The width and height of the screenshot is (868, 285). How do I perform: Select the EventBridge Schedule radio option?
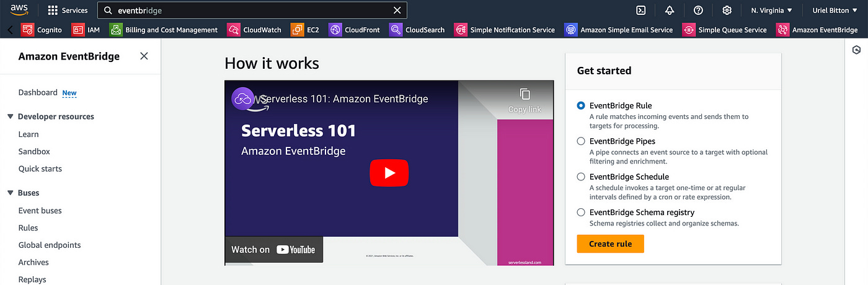click(581, 177)
